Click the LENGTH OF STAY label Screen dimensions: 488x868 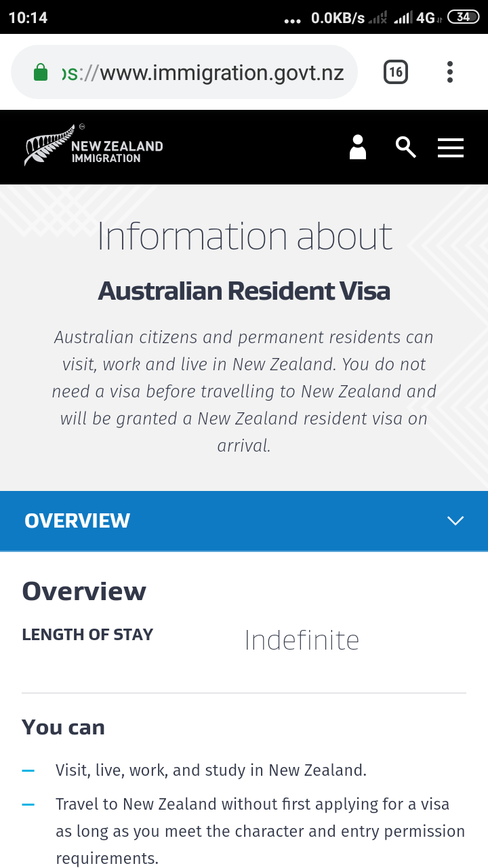point(87,635)
